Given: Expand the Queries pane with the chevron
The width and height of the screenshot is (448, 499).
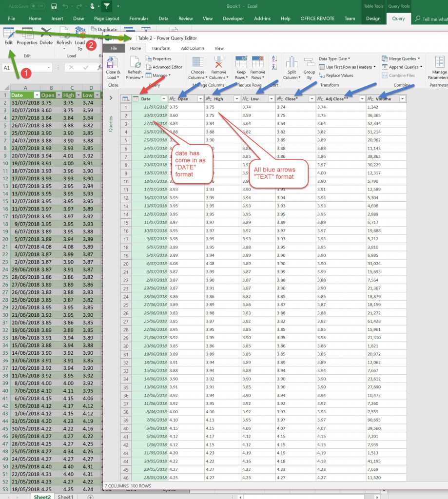Looking at the screenshot, I should click(x=111, y=98).
